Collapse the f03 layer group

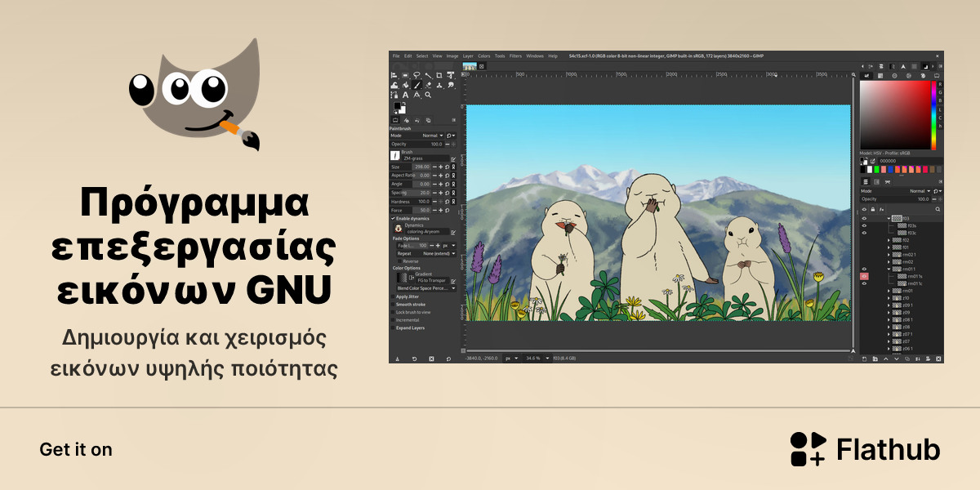point(889,218)
